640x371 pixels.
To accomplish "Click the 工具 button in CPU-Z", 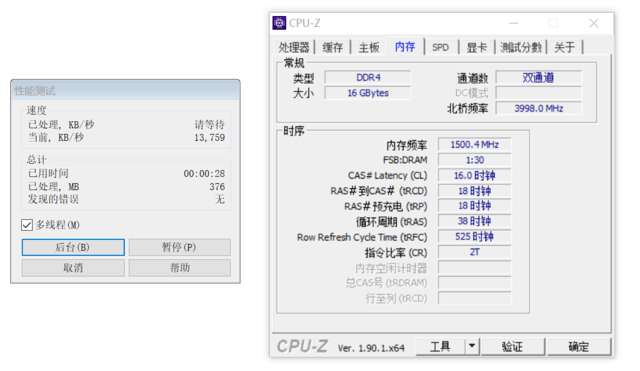I will coord(440,347).
